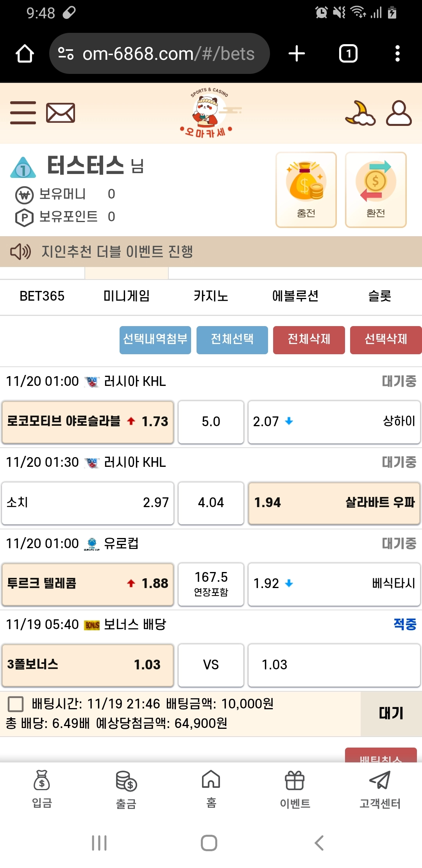Open the hamburger menu

pyautogui.click(x=23, y=113)
